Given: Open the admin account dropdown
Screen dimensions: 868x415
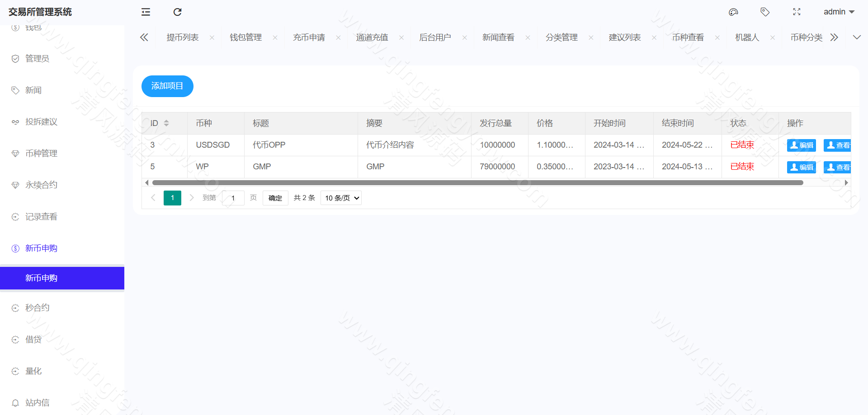Looking at the screenshot, I should [x=839, y=12].
